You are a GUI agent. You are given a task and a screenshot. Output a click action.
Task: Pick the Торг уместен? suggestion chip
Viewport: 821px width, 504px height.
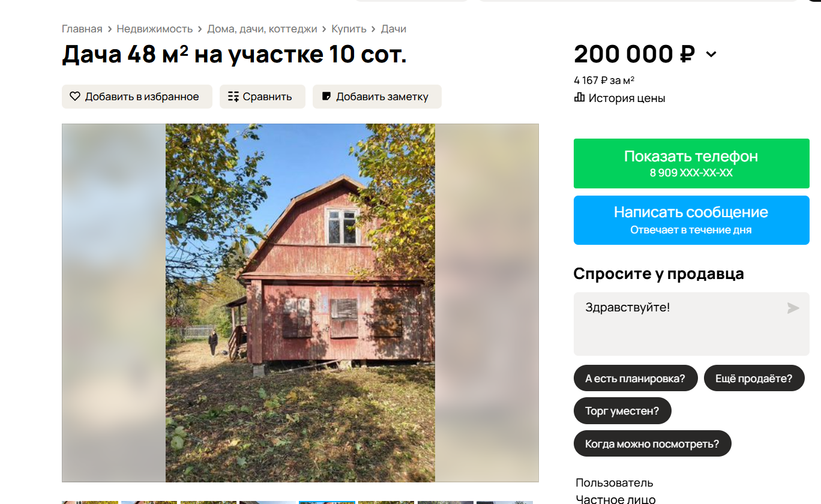click(622, 411)
